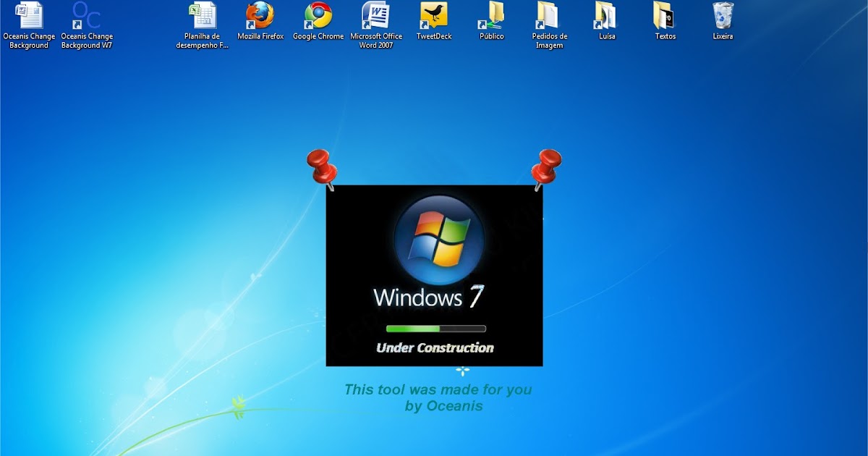Click the Under Construction label
The height and width of the screenshot is (456, 868).
coord(434,347)
